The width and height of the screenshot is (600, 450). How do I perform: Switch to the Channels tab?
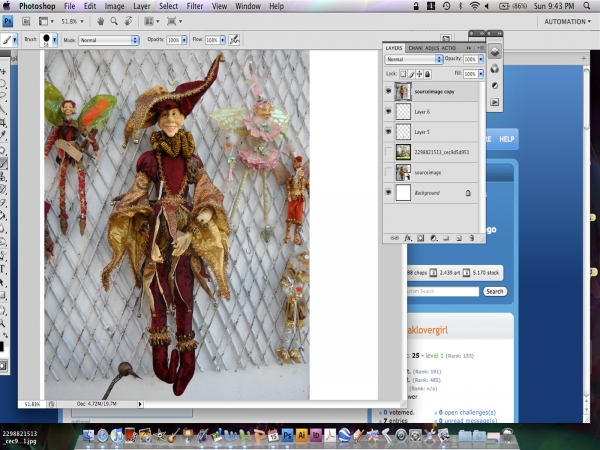click(x=415, y=48)
